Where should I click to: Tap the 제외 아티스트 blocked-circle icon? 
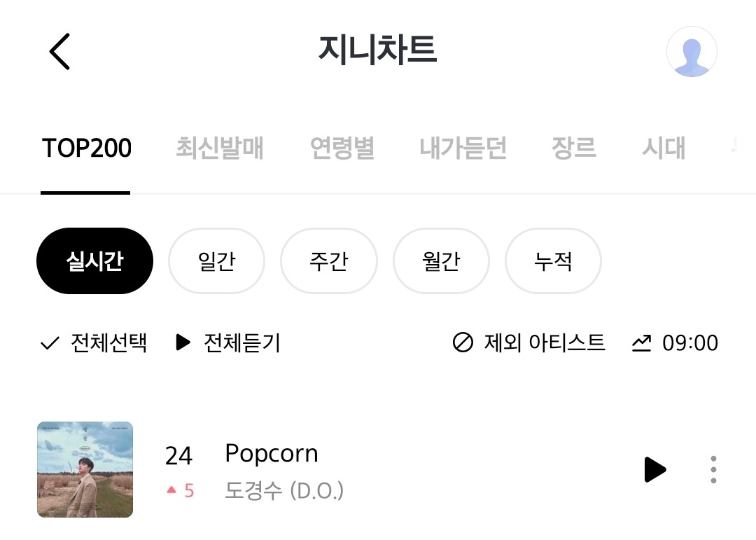point(463,342)
